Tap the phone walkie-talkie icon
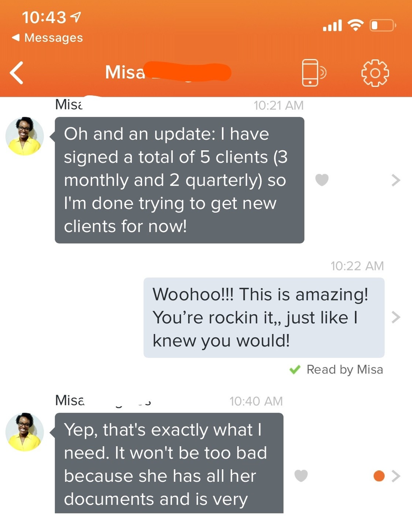This screenshot has height=532, width=412. pyautogui.click(x=314, y=72)
